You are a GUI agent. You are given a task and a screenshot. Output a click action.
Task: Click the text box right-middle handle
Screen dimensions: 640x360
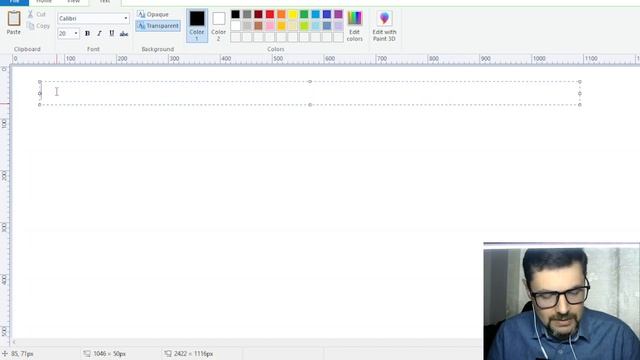(x=580, y=93)
